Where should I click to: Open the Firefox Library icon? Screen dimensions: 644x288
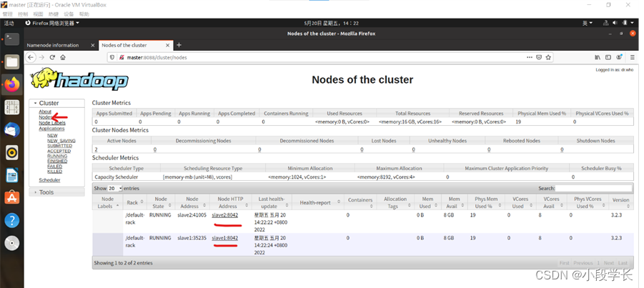598,57
